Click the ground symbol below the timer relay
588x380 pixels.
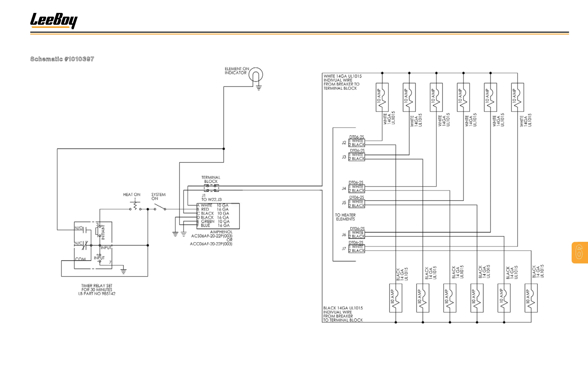point(123,271)
